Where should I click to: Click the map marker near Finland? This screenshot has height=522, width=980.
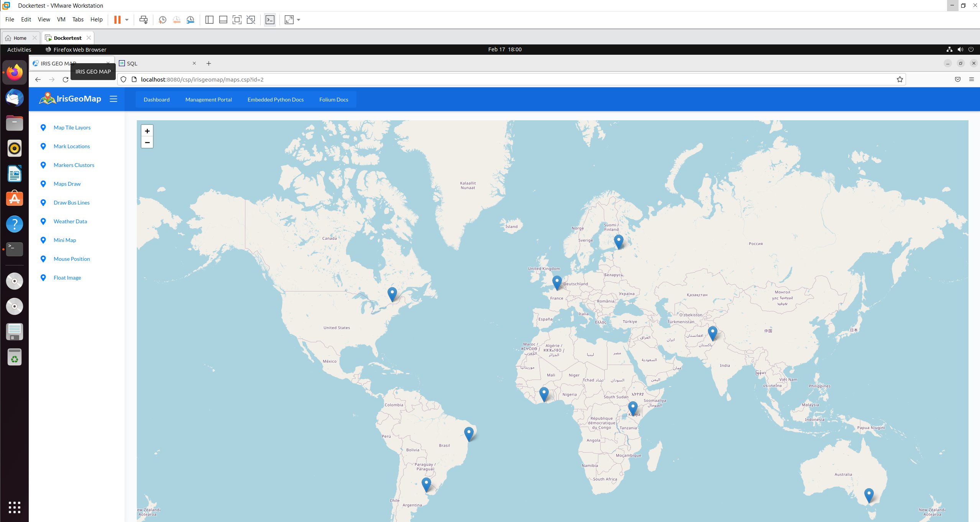[x=619, y=241]
